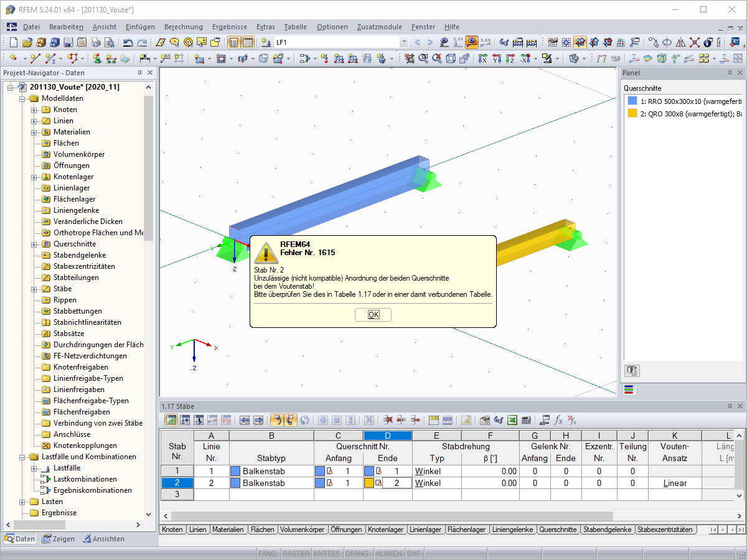Click the red X cross tool icon
The image size is (747, 560).
(x=694, y=42)
